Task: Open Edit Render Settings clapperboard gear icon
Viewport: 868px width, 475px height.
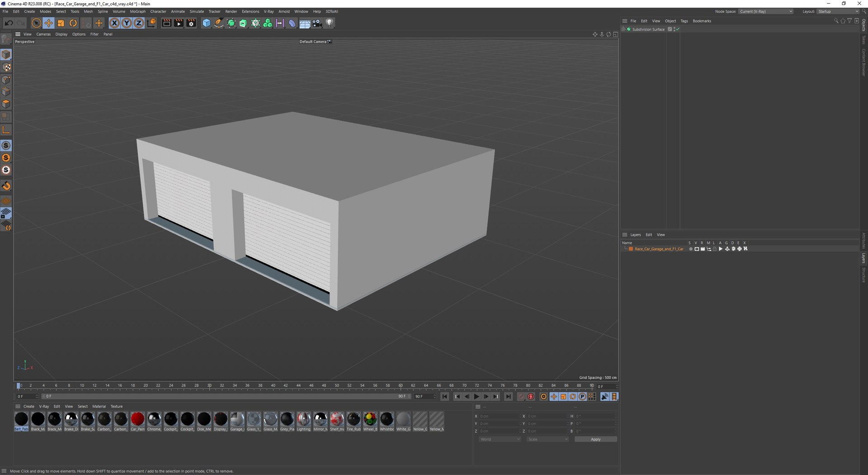Action: pos(191,23)
